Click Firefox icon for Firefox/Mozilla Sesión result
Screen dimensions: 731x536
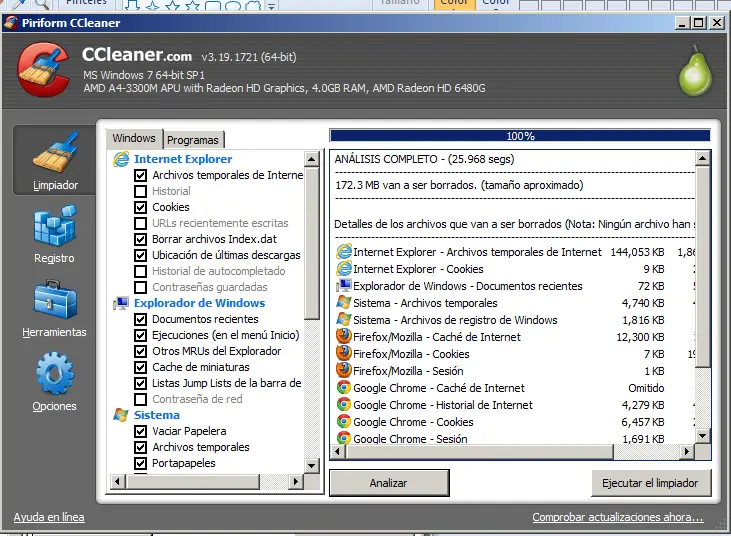point(344,371)
